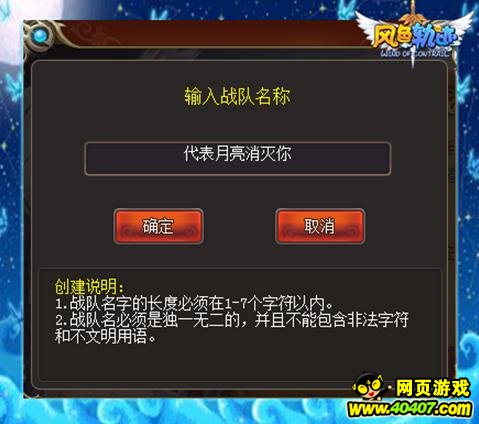Screen dimensions: 479x424
Task: Click the 风色轨迹 game logo
Action: [x=413, y=36]
